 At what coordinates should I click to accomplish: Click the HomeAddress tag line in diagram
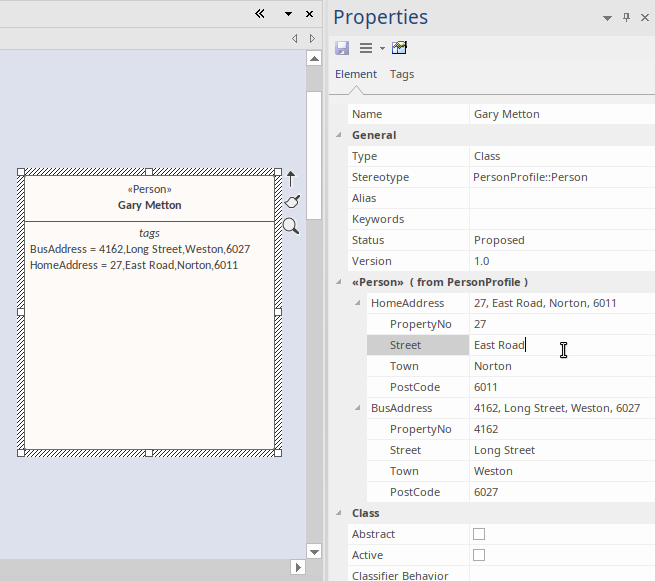tap(134, 265)
